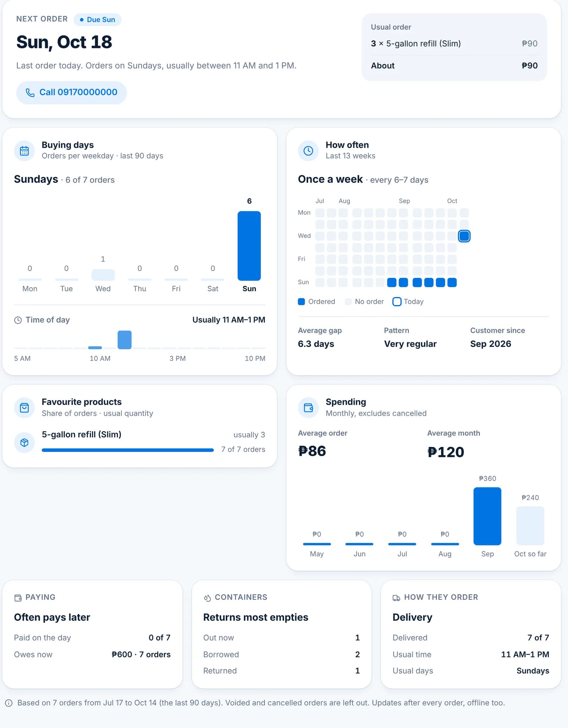This screenshot has height=728, width=568.
Task: Click the '₱600 · 7 orders' owes now value
Action: [141, 654]
